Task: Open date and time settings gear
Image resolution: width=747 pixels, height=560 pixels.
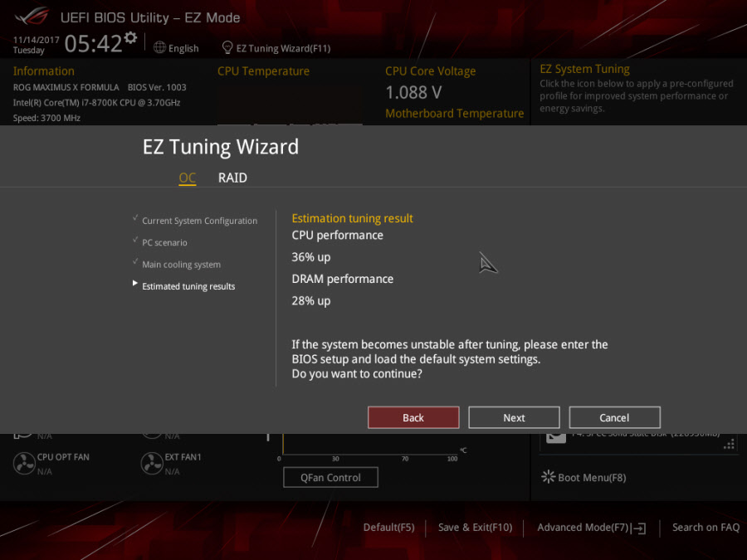Action: point(130,39)
